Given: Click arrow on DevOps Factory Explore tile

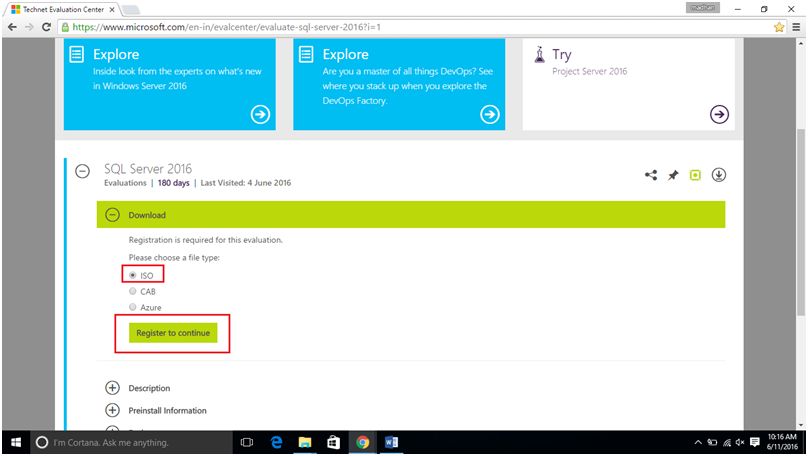Looking at the screenshot, I should tap(489, 114).
